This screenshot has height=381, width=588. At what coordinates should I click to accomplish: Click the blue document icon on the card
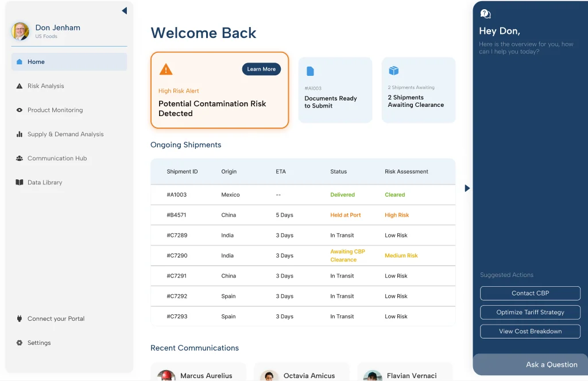click(x=310, y=71)
